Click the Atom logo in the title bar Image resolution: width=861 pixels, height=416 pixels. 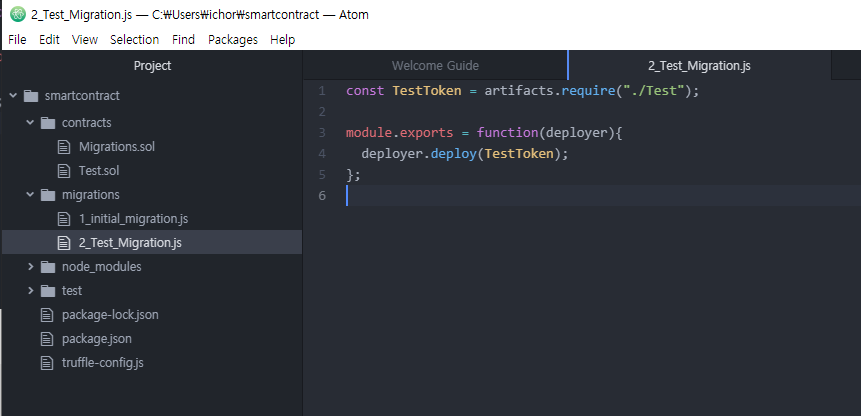[18, 15]
